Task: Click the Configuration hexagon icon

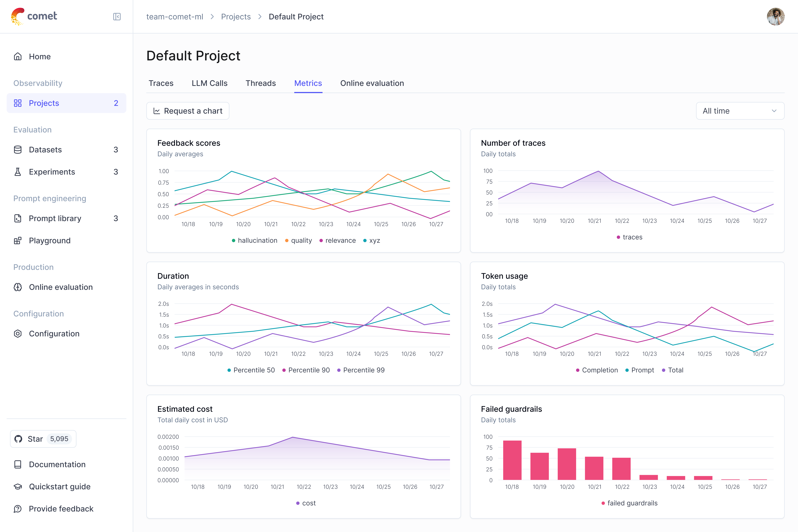Action: point(18,333)
